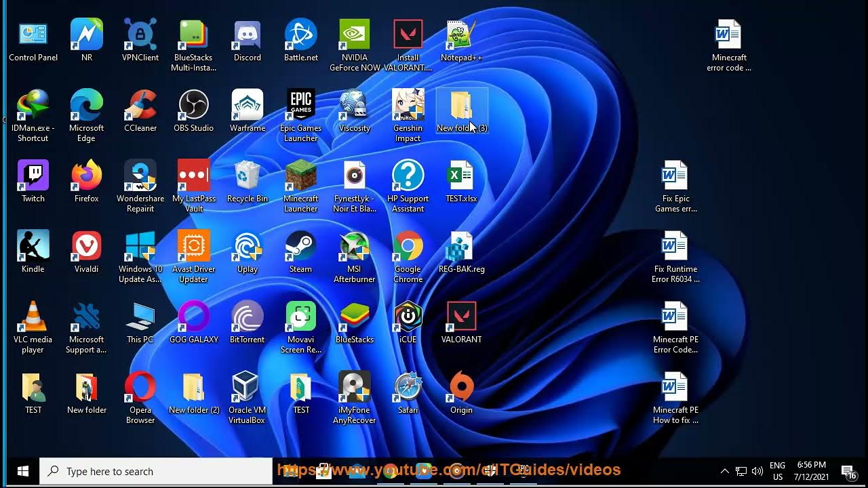Open This PC icon
Screen dimensions: 868x488
140,323
